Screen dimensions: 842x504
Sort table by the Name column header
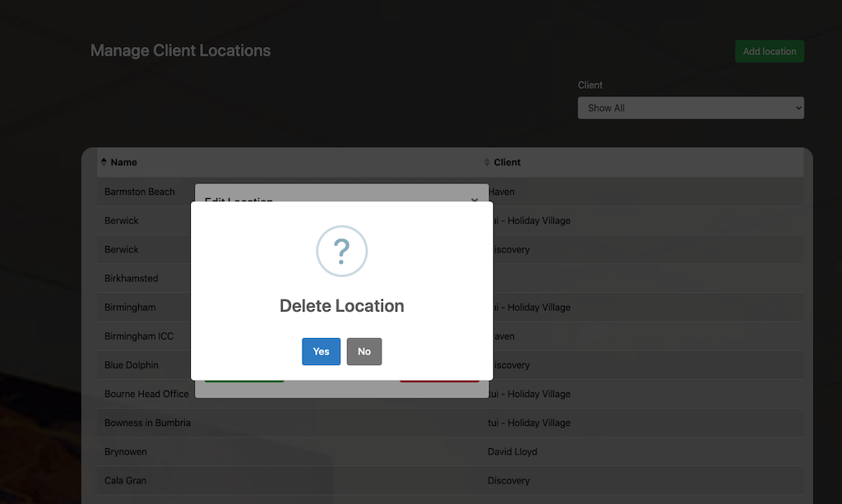click(x=124, y=162)
